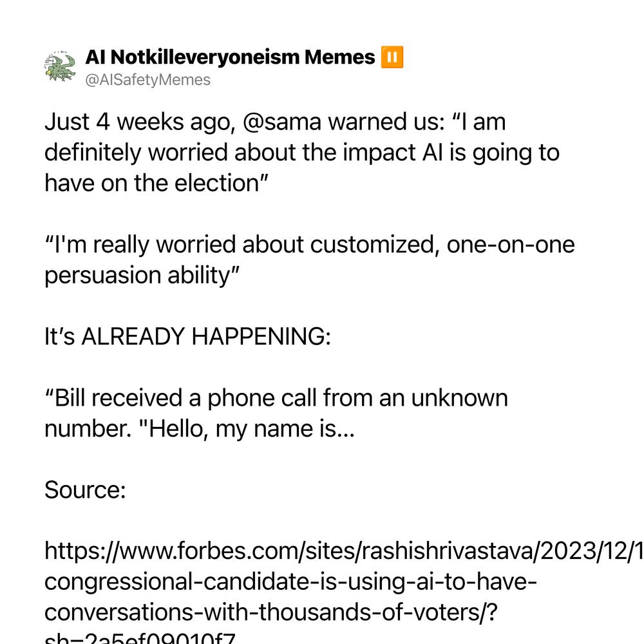Click the "have on the election" line
The image size is (644, 644).
[156, 183]
